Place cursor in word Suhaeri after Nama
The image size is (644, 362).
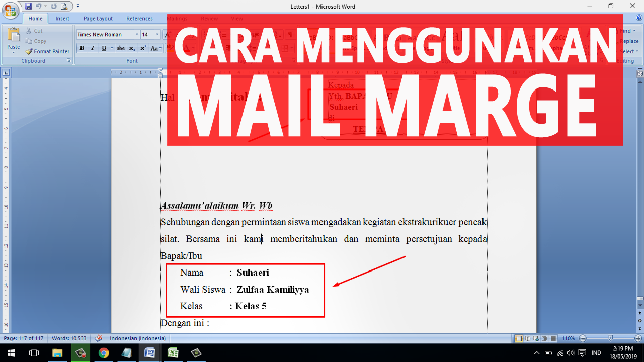click(x=253, y=273)
